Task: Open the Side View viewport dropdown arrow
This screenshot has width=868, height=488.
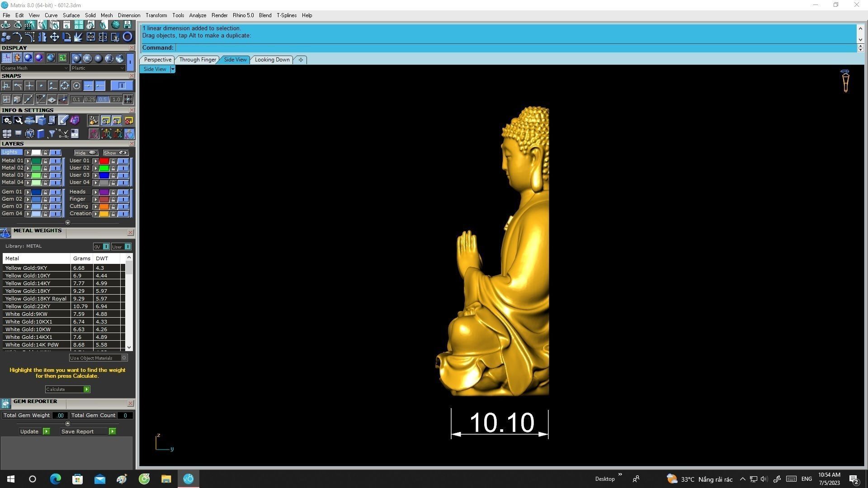Action: 173,69
